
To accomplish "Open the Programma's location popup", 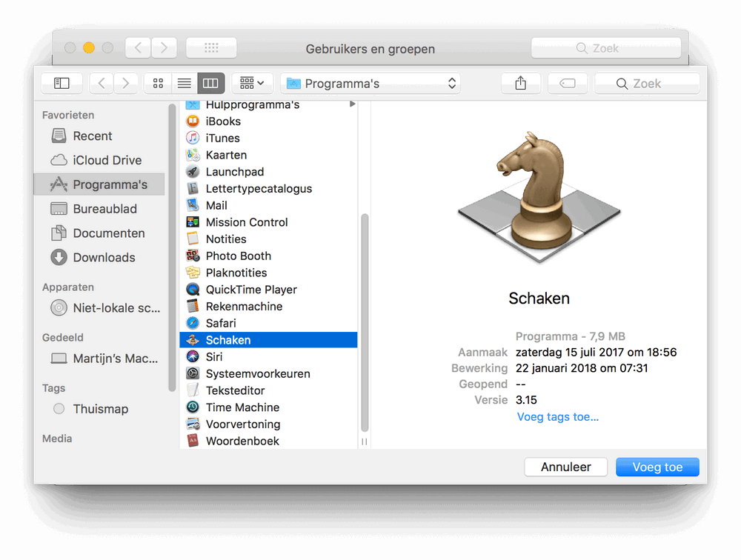I will click(x=370, y=84).
